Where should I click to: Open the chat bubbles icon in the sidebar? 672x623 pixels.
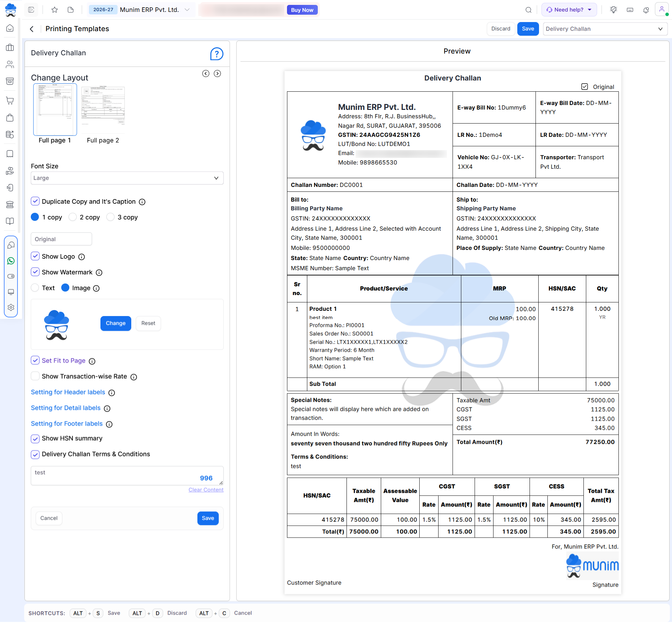click(11, 245)
